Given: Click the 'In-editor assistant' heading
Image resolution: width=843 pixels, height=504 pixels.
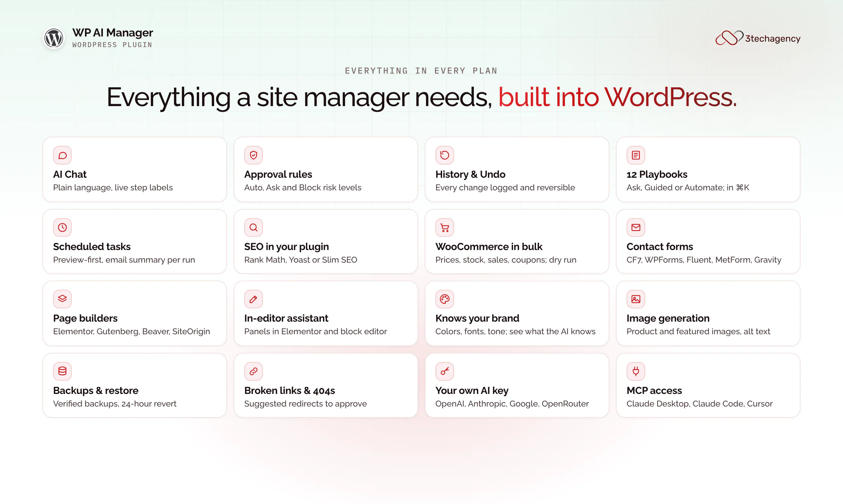Looking at the screenshot, I should [x=286, y=318].
